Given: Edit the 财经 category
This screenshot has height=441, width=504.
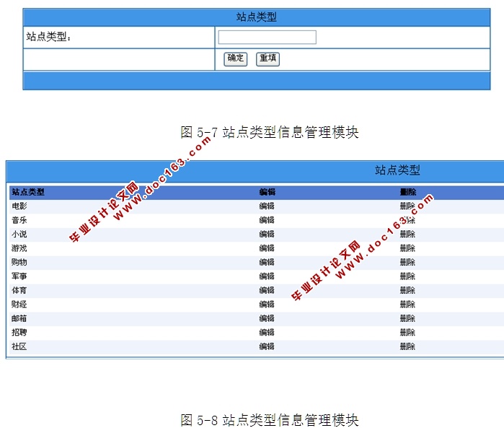Looking at the screenshot, I should tap(267, 305).
